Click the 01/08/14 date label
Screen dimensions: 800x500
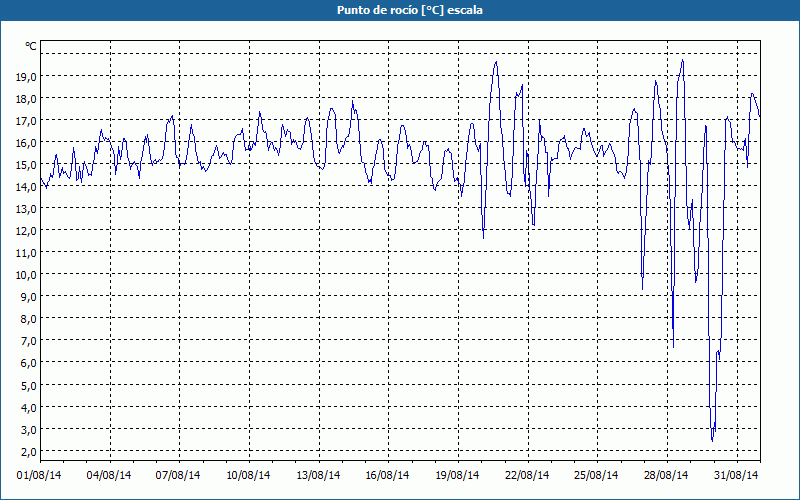coord(39,475)
